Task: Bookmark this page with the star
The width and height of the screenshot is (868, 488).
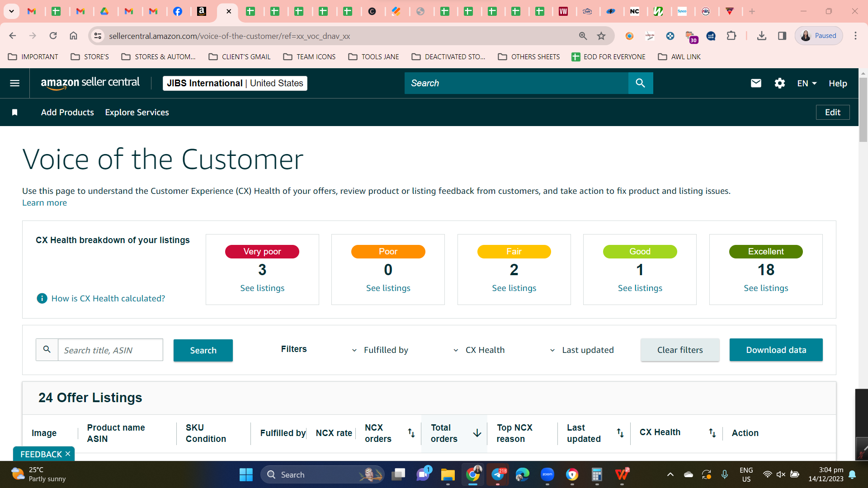Action: click(601, 36)
